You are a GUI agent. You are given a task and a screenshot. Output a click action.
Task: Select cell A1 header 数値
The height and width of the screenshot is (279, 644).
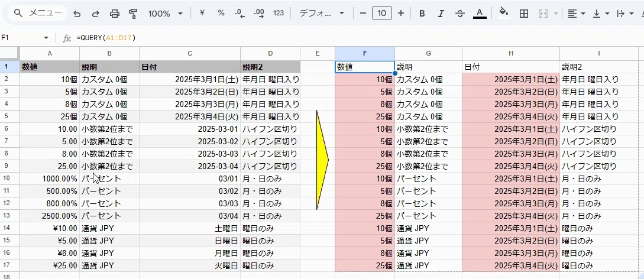pos(50,67)
